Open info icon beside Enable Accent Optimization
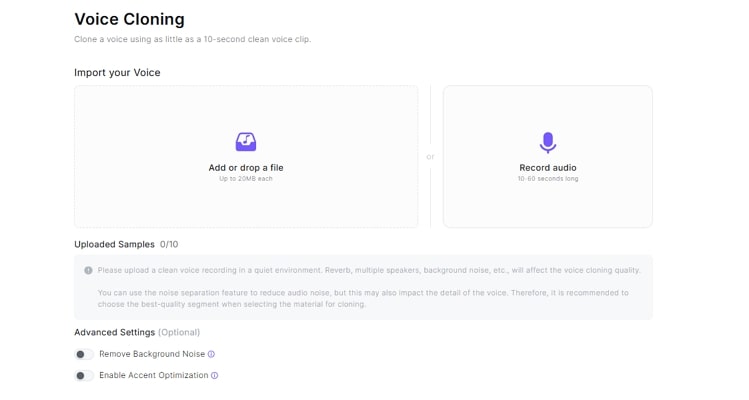Viewport: 749px width, 400px height. pos(214,376)
